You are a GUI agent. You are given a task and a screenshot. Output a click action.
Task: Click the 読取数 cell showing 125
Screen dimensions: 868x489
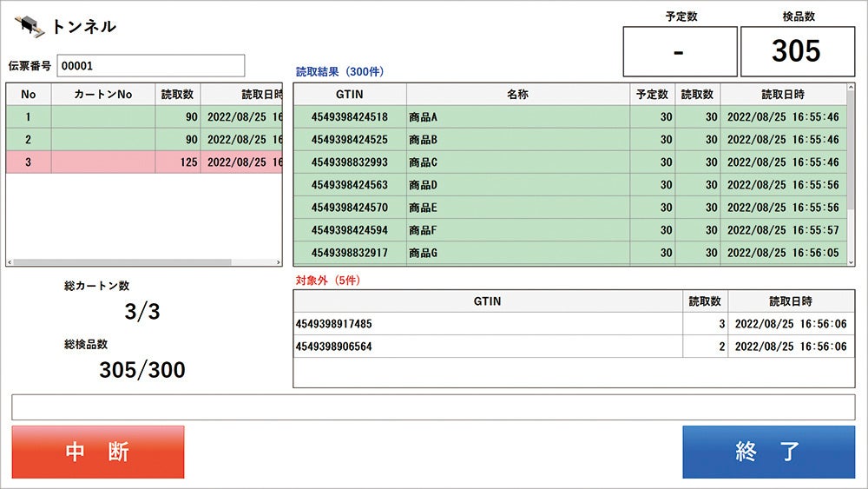[x=178, y=162]
